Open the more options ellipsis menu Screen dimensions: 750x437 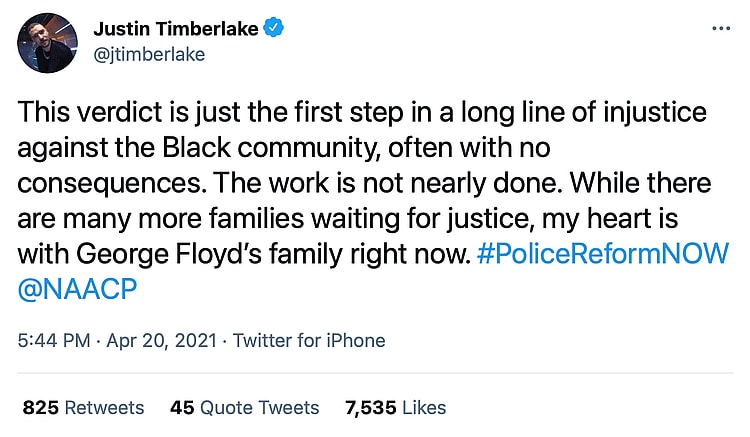point(721,30)
